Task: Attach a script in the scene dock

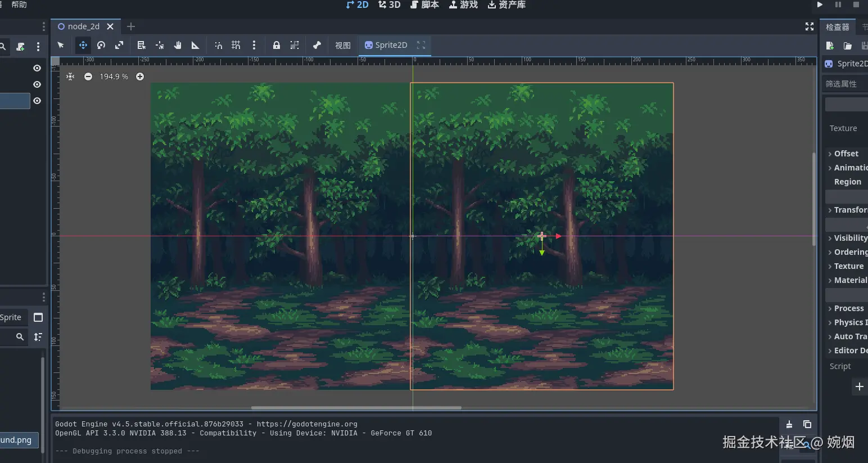Action: point(20,47)
